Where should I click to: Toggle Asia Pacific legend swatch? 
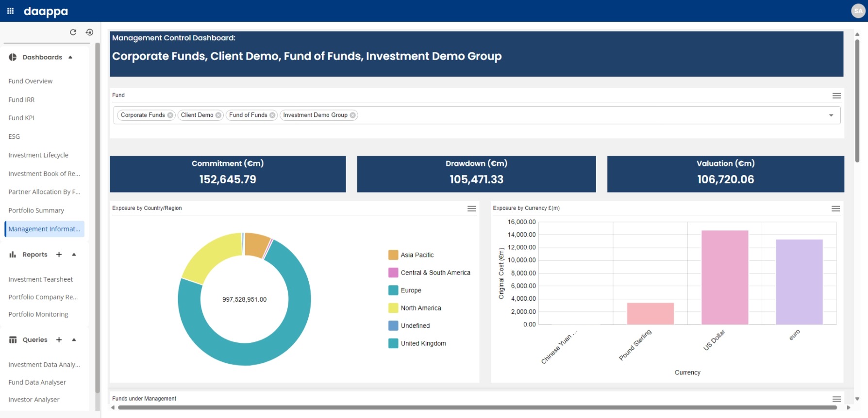pos(393,255)
